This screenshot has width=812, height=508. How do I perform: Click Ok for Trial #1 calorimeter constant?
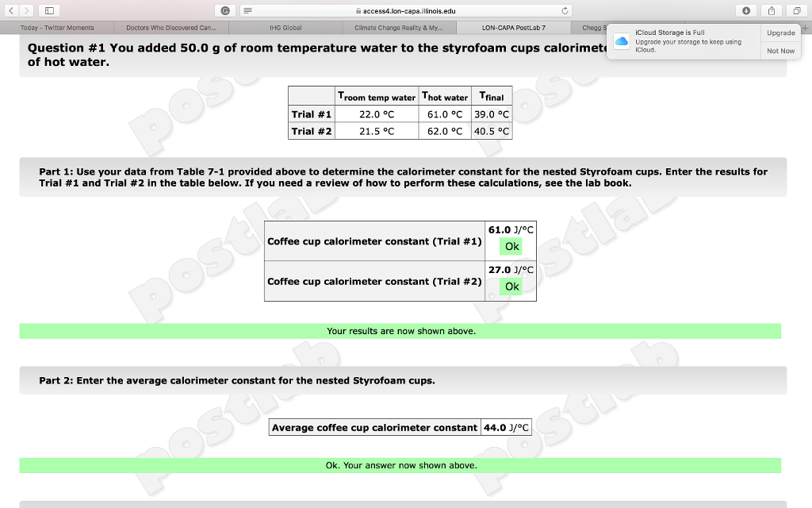coord(511,246)
